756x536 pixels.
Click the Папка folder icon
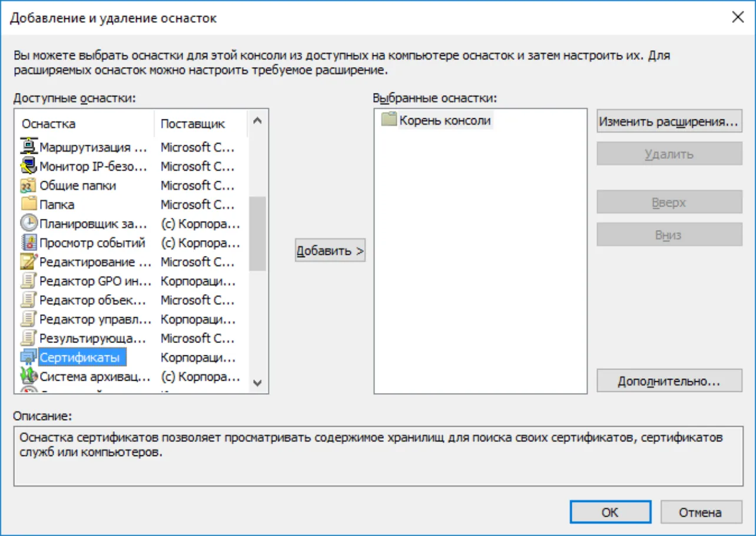coord(28,204)
